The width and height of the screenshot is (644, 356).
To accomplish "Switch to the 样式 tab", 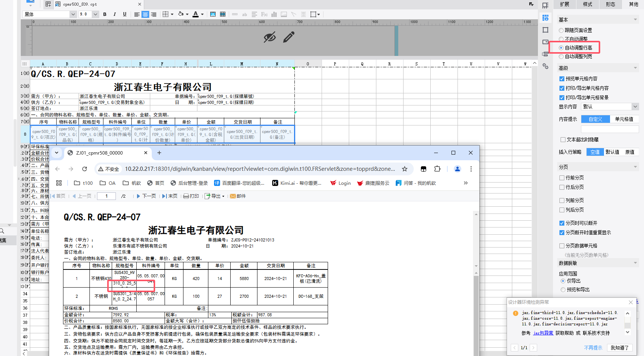I will click(588, 4).
